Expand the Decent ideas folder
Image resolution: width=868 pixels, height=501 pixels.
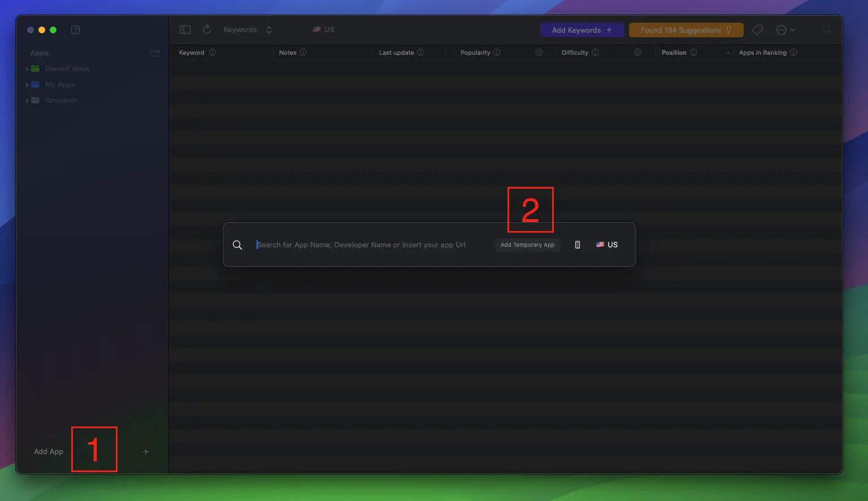pos(27,69)
